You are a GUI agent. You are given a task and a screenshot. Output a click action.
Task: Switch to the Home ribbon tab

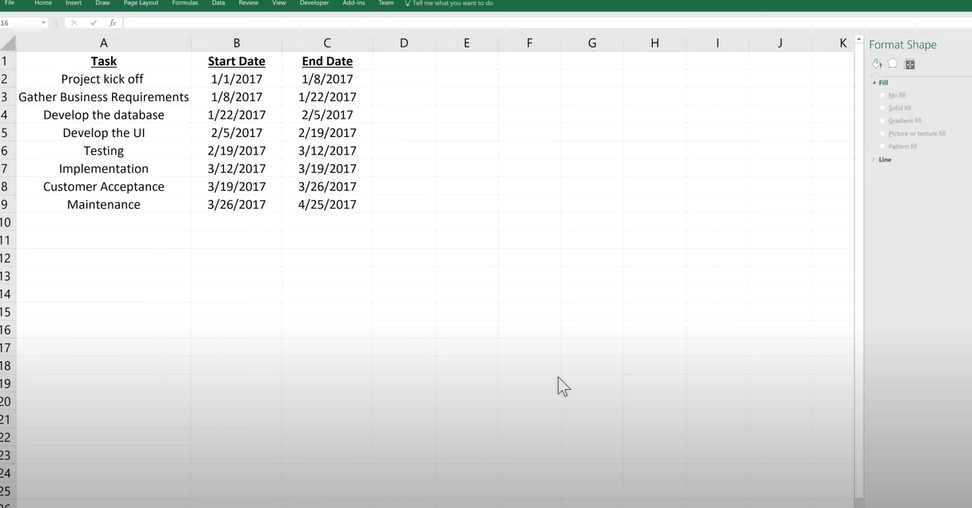point(43,3)
